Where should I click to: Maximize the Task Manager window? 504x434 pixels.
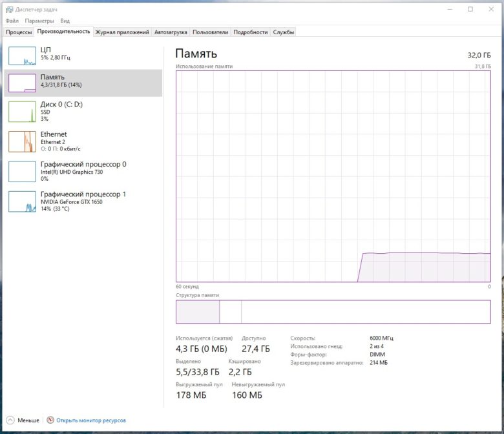pyautogui.click(x=470, y=9)
